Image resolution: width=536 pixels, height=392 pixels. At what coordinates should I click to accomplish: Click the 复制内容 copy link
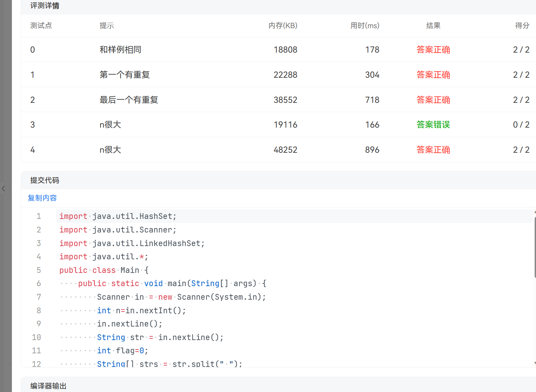tap(42, 198)
